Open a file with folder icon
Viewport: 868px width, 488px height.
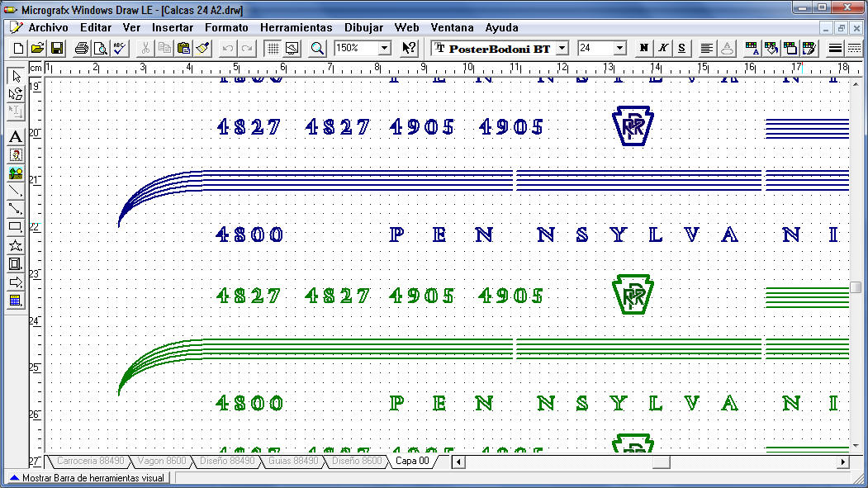coord(37,48)
